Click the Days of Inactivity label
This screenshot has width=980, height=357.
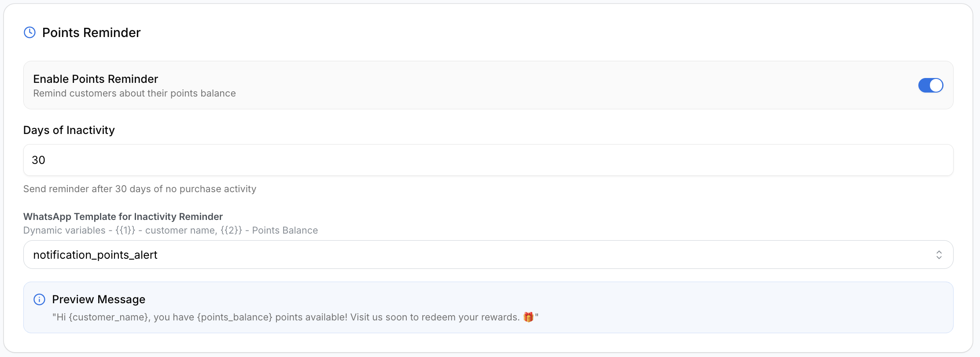coord(69,130)
